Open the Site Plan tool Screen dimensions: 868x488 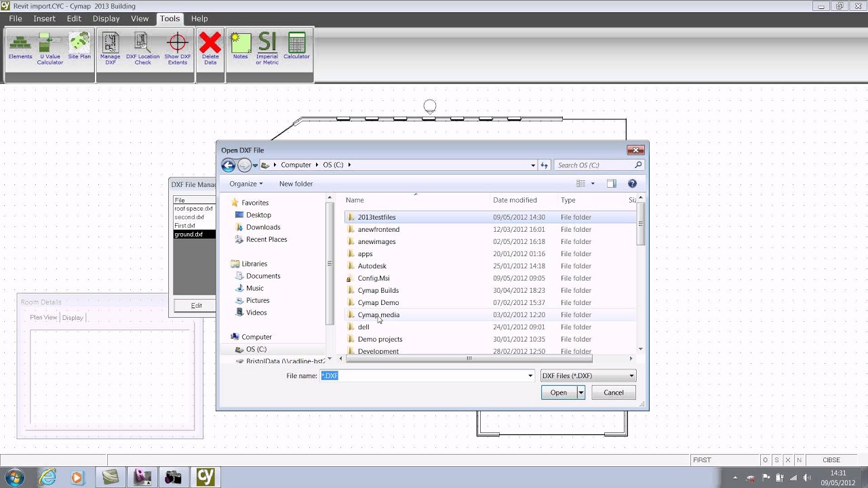point(79,46)
